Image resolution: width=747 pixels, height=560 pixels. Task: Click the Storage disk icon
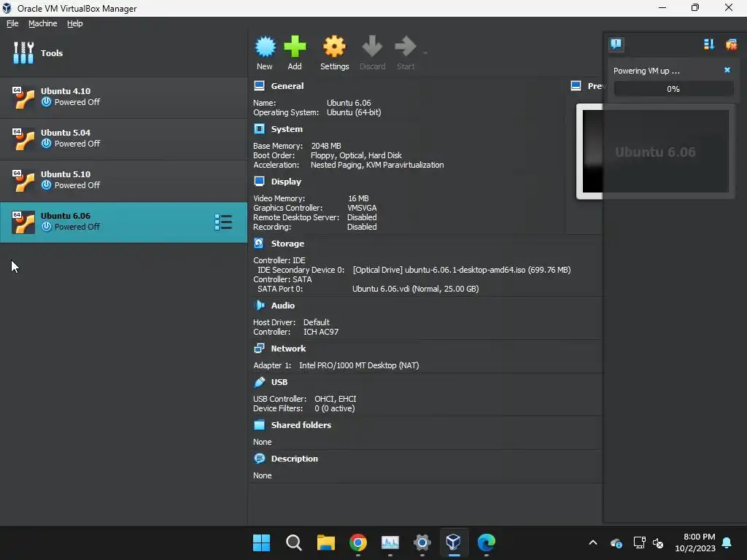259,243
